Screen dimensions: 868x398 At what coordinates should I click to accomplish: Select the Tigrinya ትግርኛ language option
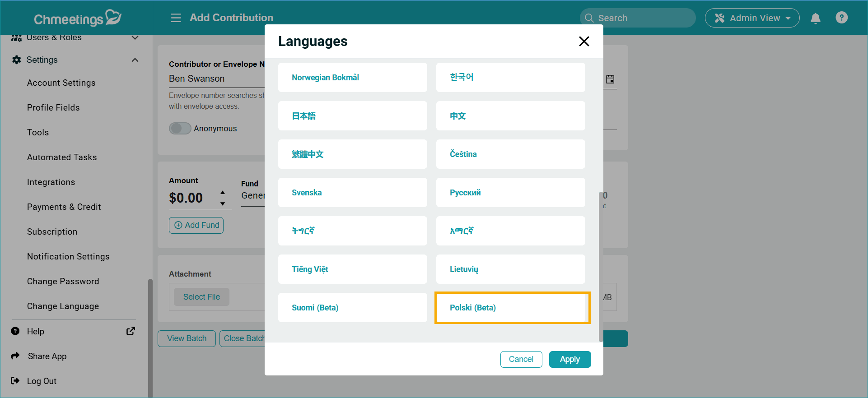[353, 231]
